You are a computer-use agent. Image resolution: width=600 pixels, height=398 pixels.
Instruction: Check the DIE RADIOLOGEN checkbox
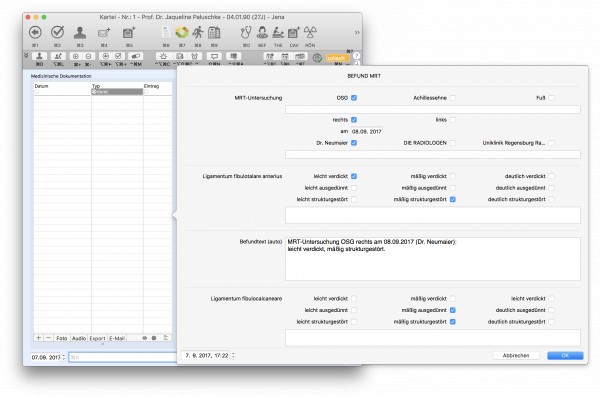point(453,143)
